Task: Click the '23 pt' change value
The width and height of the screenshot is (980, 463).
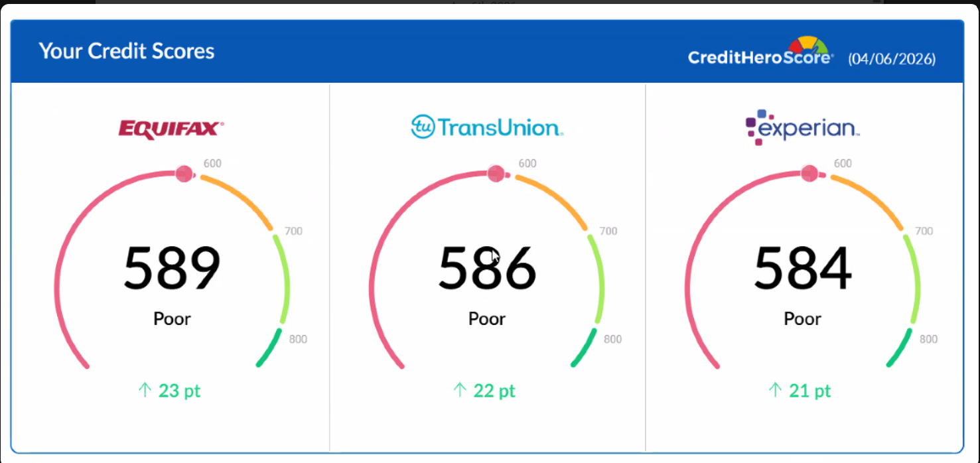Action: [x=179, y=391]
